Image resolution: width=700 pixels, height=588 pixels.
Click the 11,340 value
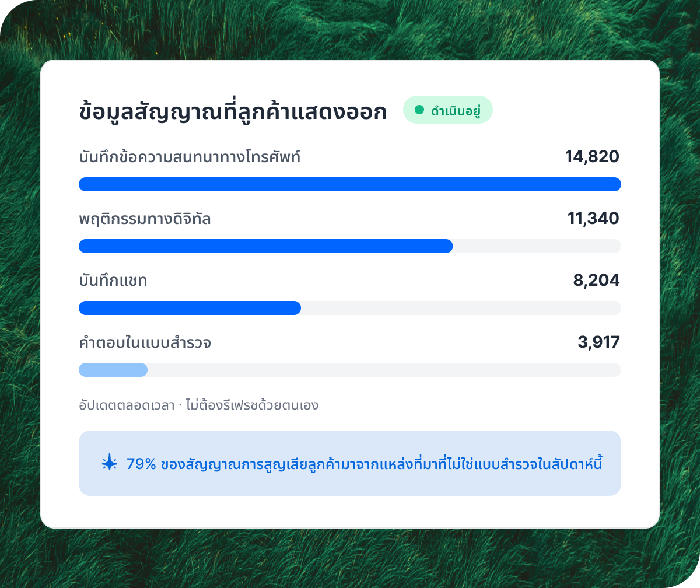point(593,219)
